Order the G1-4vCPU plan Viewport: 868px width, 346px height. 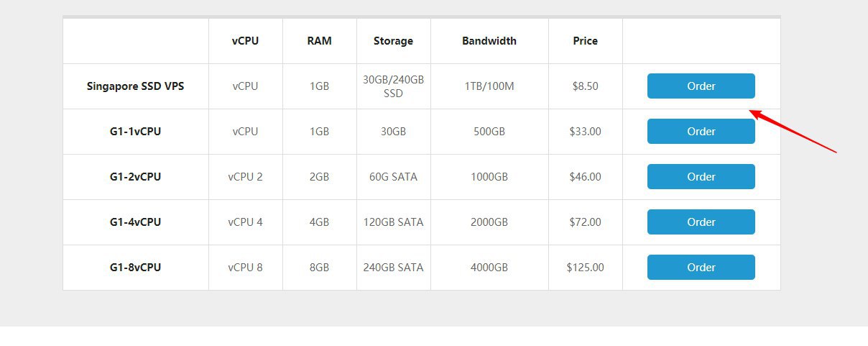[x=701, y=222]
